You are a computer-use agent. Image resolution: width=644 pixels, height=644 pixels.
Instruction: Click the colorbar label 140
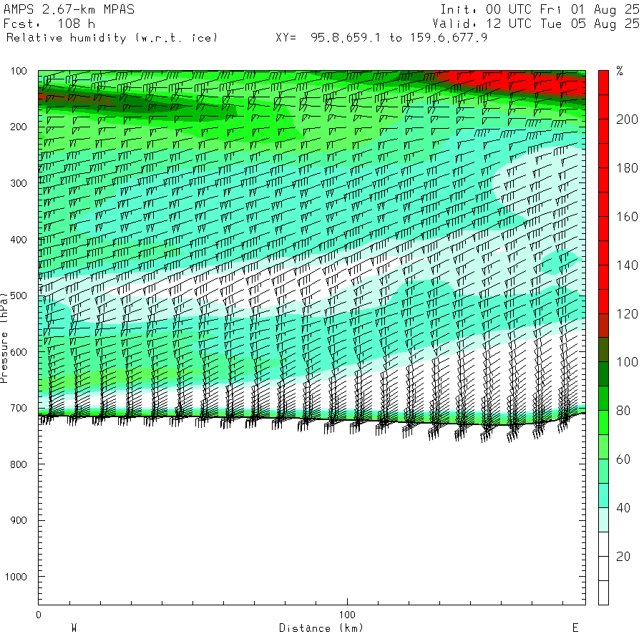[x=627, y=265]
